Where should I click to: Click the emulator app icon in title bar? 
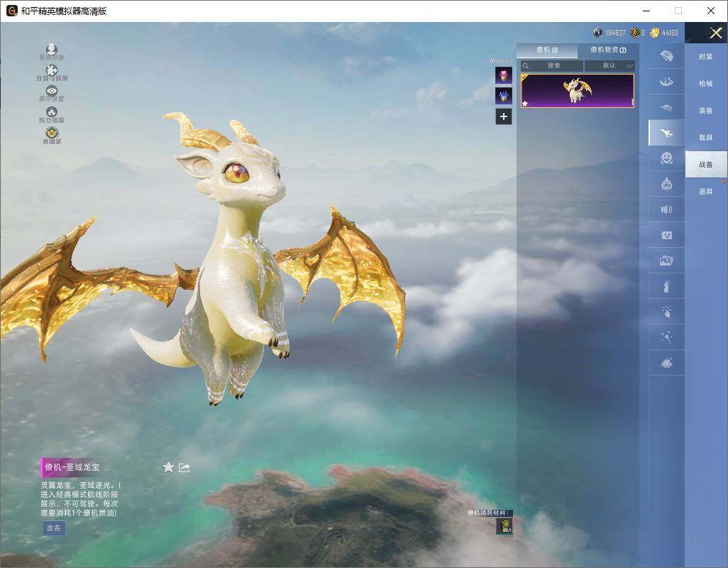pyautogui.click(x=11, y=11)
